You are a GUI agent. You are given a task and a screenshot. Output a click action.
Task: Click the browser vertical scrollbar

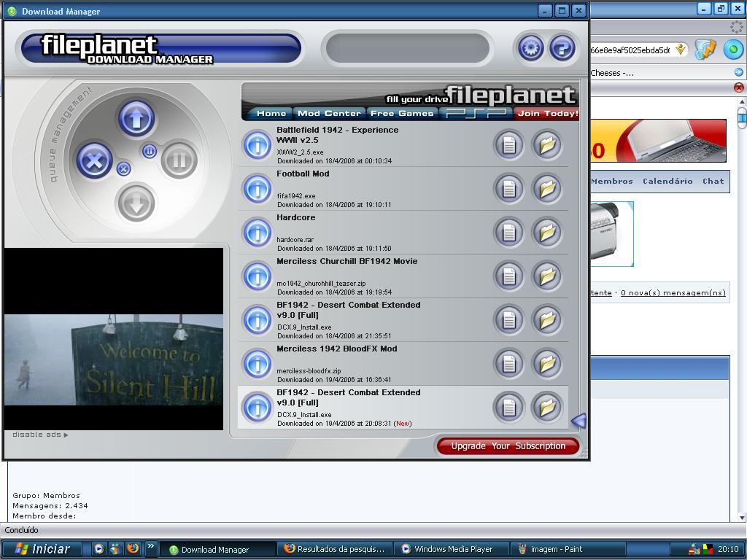point(742,309)
